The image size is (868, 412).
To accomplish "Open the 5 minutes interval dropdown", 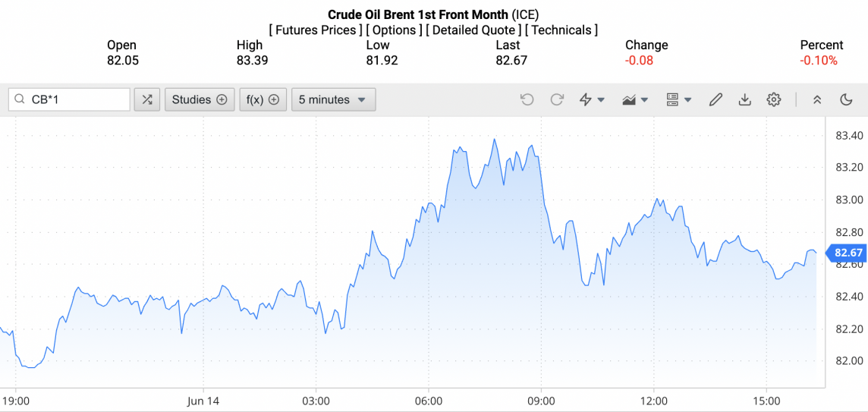I will click(333, 99).
